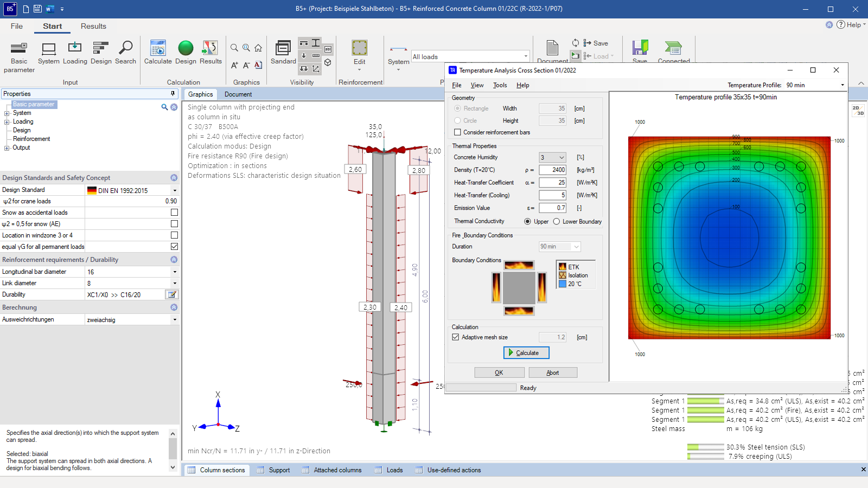
Task: Open the durability edit icon next to XC1/X0
Action: click(171, 294)
